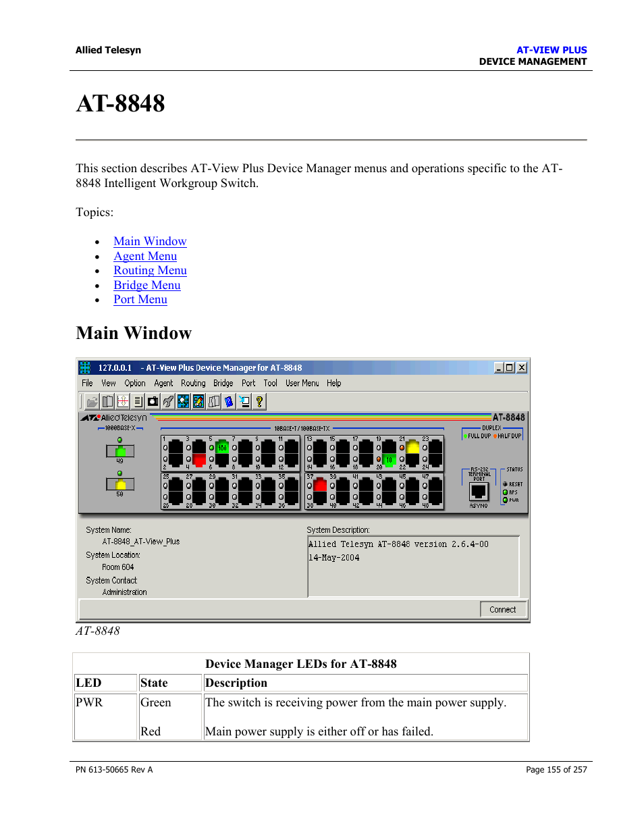Click the lined document list toolbar icon

tap(138, 401)
